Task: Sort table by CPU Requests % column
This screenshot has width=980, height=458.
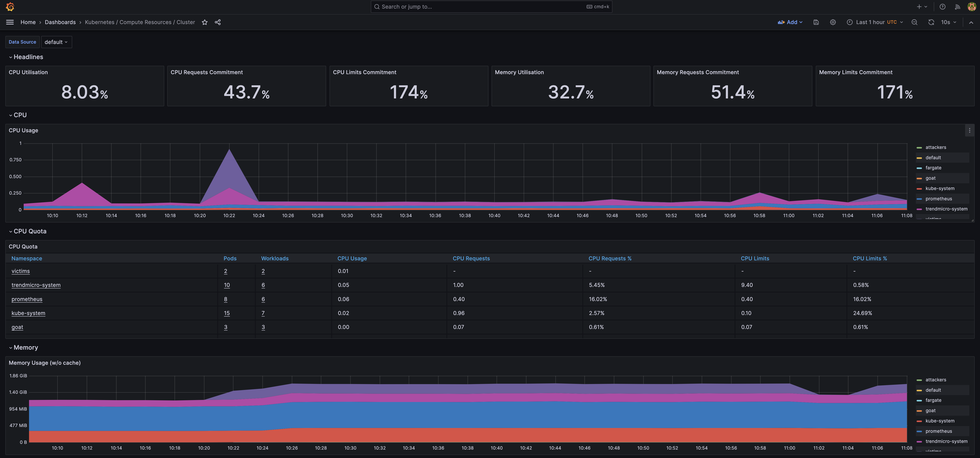Action: [610, 258]
